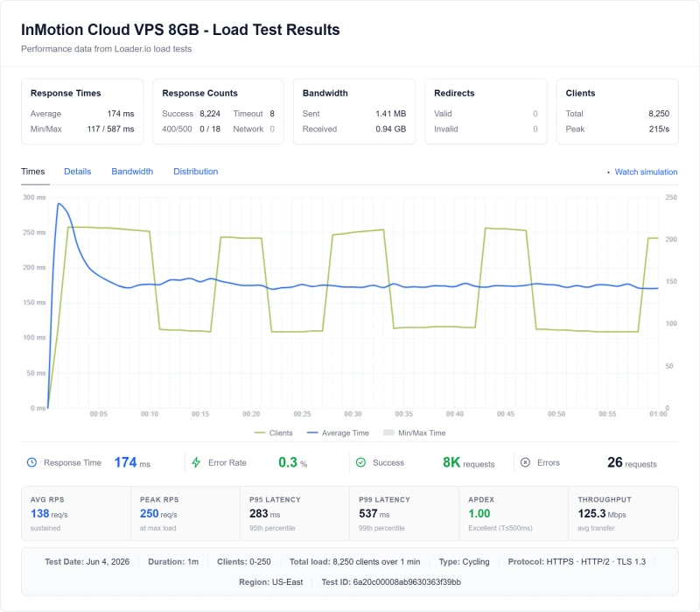Click the clock icon beside Response Time
This screenshot has width=700, height=612.
31,462
